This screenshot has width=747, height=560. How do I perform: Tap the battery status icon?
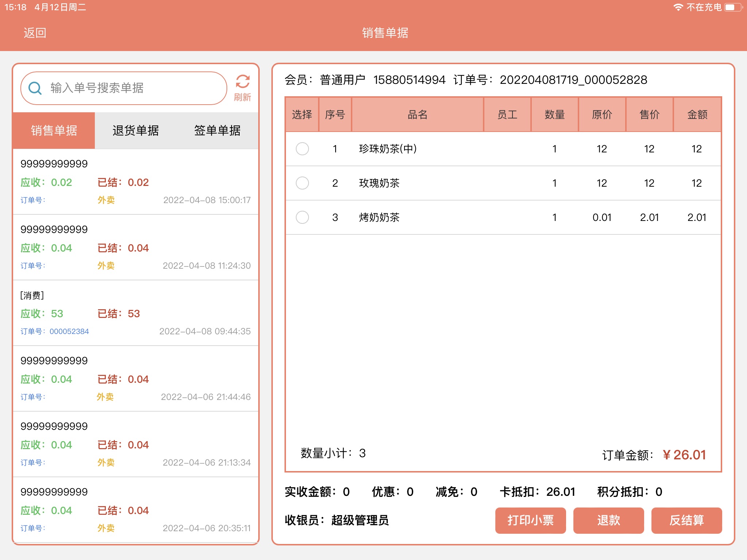pos(734,7)
